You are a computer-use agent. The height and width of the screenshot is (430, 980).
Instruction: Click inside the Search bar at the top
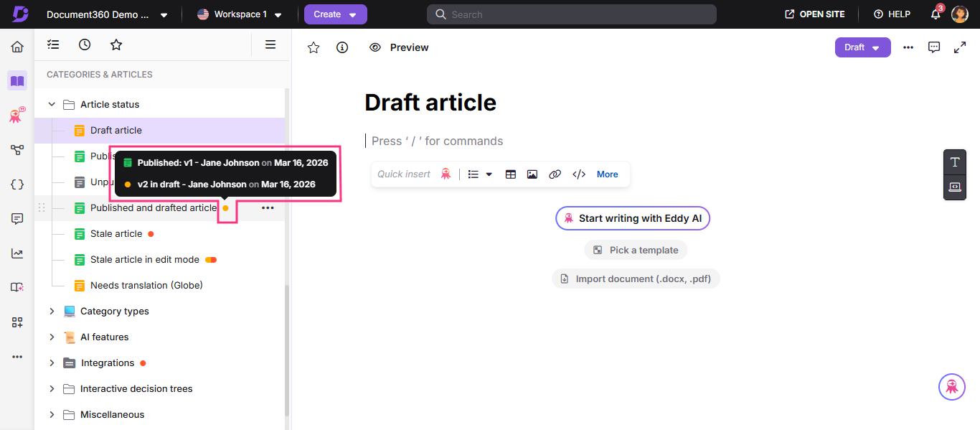pos(571,14)
